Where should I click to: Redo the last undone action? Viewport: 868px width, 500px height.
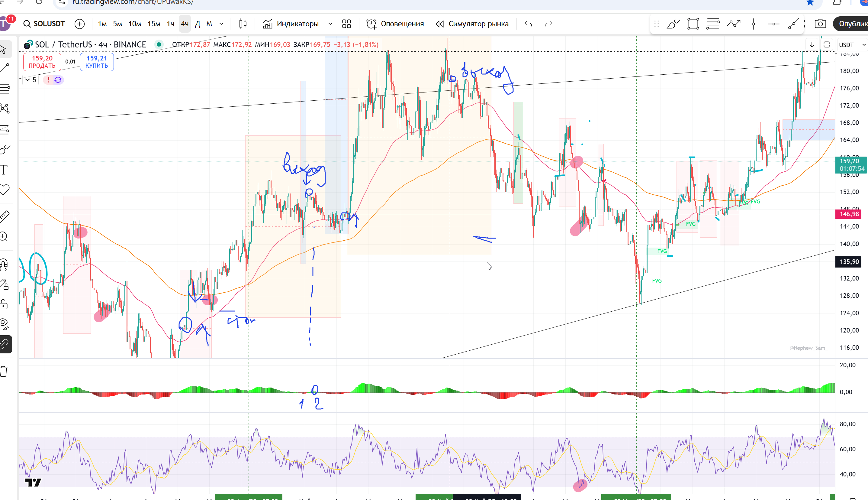coord(548,24)
